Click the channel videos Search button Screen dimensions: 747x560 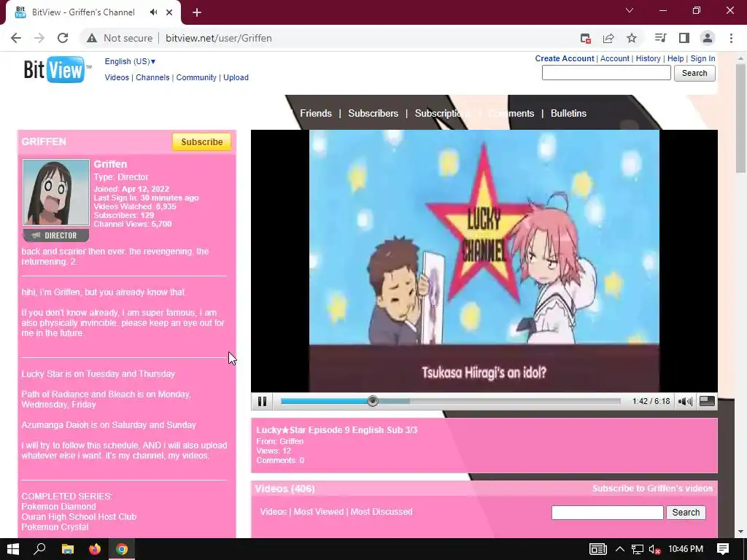686,513
